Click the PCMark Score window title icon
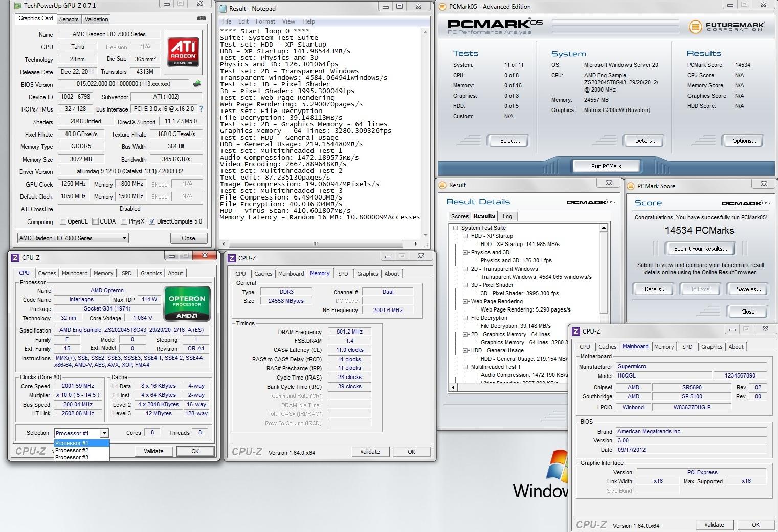 [631, 186]
